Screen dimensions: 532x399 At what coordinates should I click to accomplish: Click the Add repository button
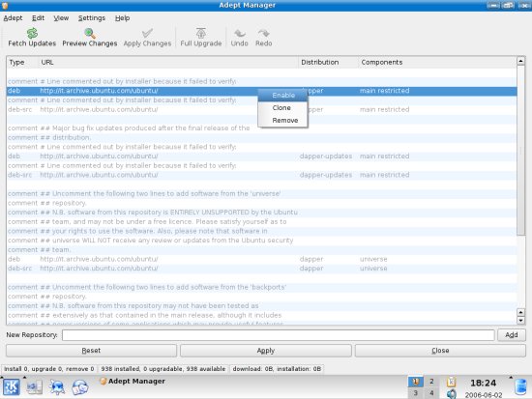pyautogui.click(x=512, y=335)
